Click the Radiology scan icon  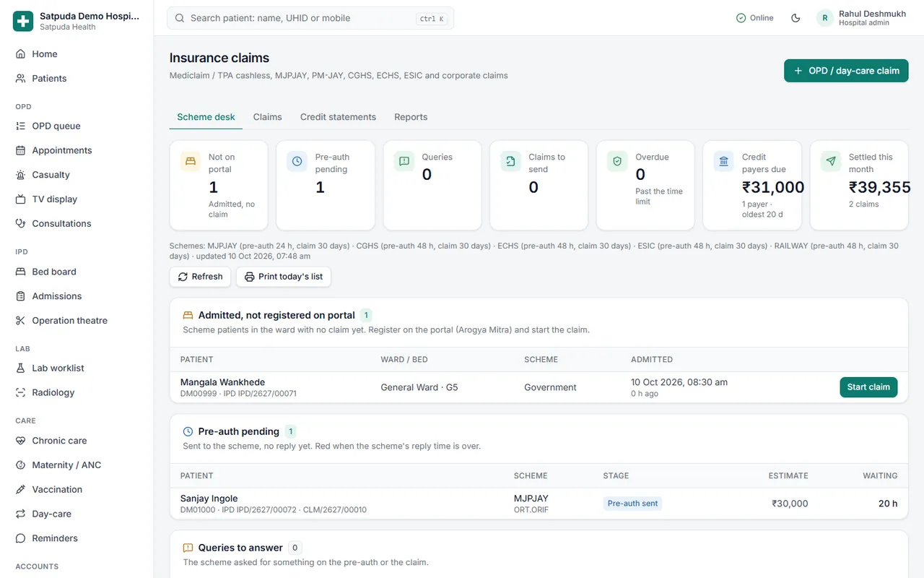(20, 393)
